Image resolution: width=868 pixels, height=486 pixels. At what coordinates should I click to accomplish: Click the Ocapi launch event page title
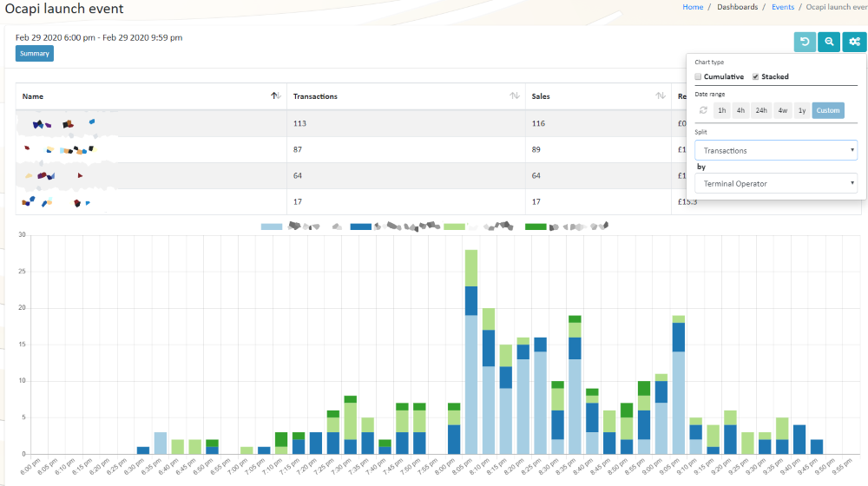coord(64,9)
